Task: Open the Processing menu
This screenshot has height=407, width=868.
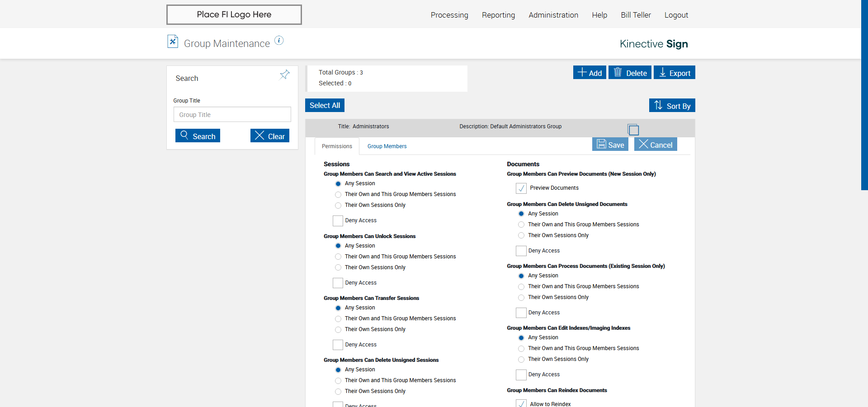Action: coord(449,15)
